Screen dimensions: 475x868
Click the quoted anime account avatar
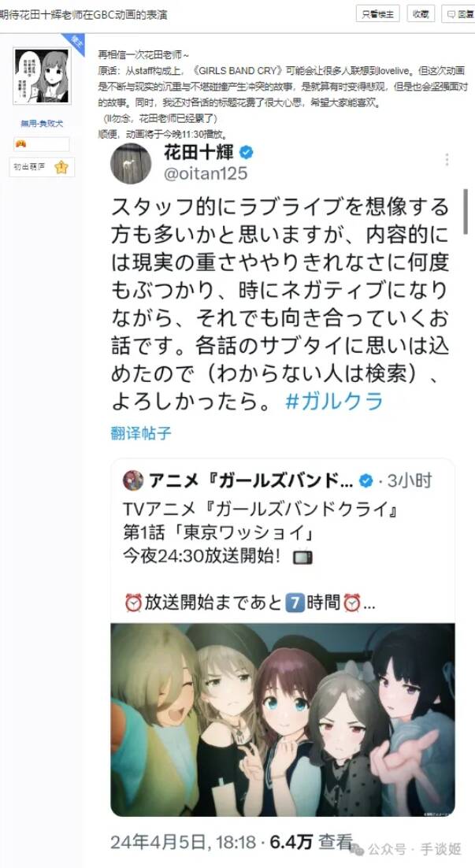(133, 480)
